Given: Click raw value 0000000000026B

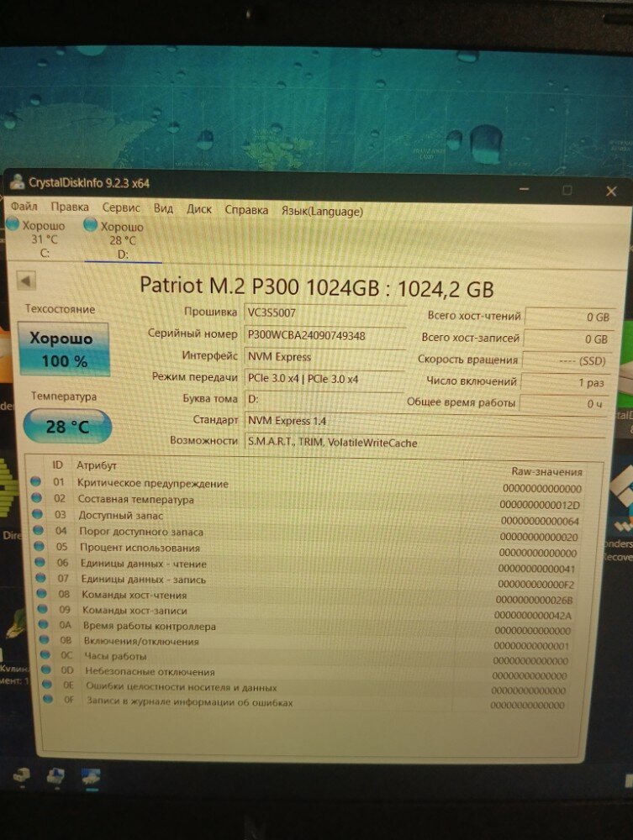Looking at the screenshot, I should (x=534, y=600).
